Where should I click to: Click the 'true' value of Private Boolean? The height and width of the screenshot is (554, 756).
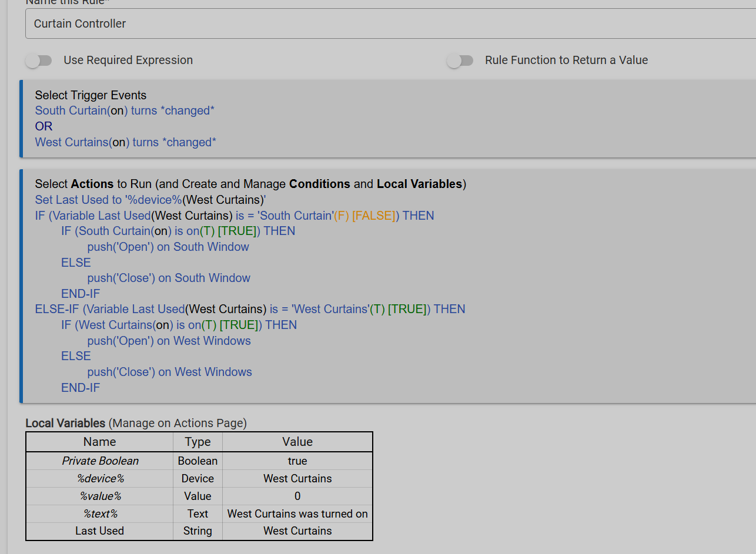tap(297, 461)
